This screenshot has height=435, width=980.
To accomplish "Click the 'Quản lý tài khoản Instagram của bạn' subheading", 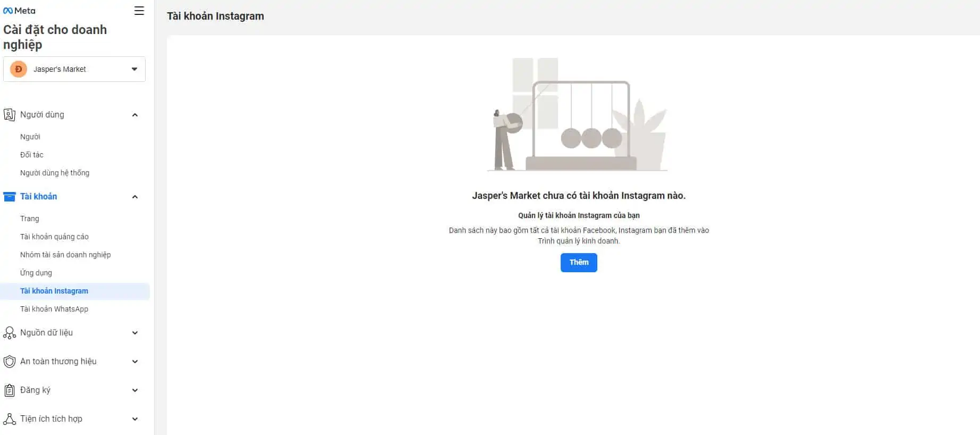I will pos(579,215).
